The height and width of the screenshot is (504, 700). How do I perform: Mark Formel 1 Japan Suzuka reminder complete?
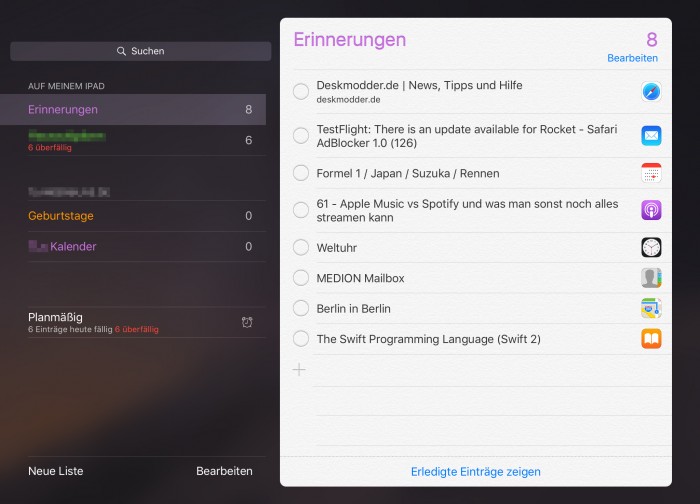(x=301, y=173)
